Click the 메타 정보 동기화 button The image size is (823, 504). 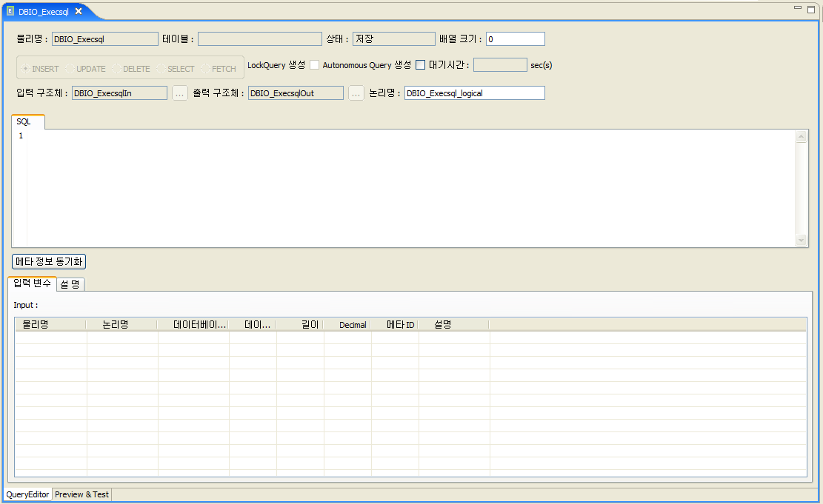click(x=48, y=261)
